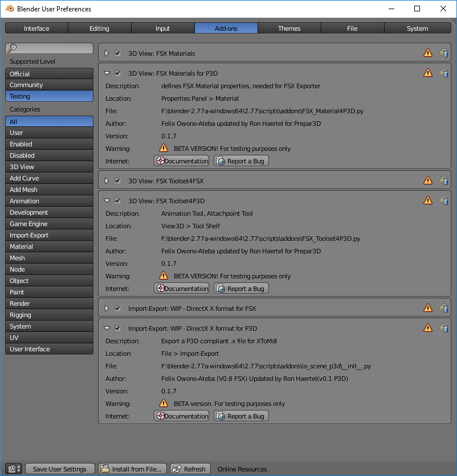Collapse the 3D View: FSX Materials for P3D details
The width and height of the screenshot is (457, 476).
(106, 73)
